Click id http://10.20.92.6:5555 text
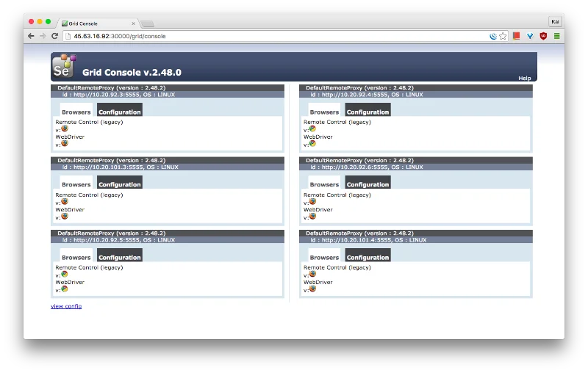 [366, 167]
